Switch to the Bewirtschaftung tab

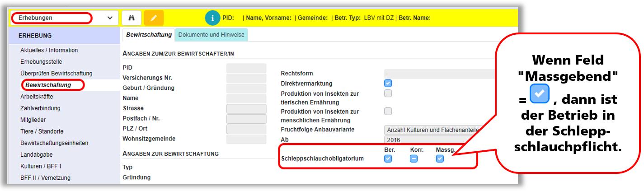[149, 35]
